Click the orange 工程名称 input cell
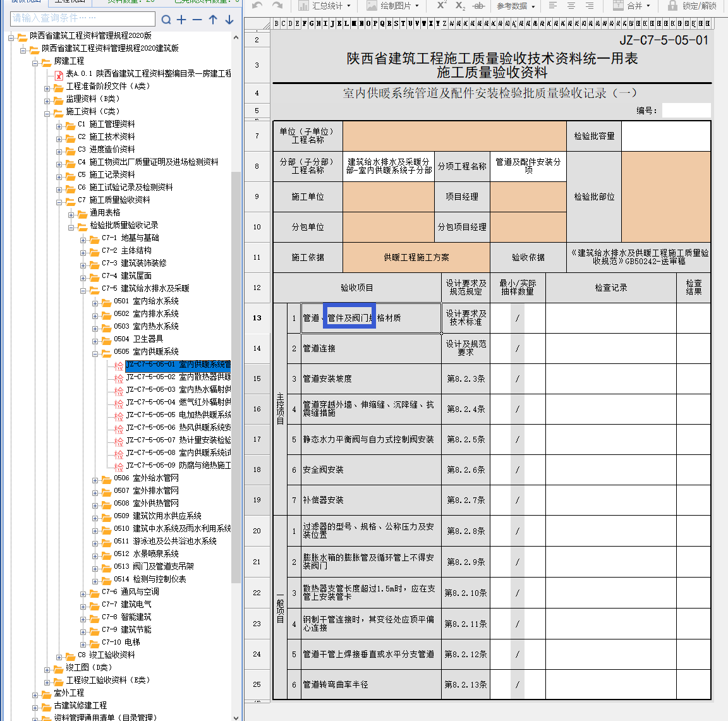The height and width of the screenshot is (721, 728). pos(454,136)
